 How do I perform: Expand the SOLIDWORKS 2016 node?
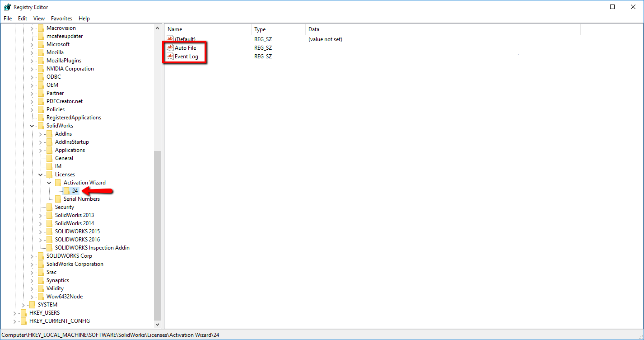click(x=41, y=240)
